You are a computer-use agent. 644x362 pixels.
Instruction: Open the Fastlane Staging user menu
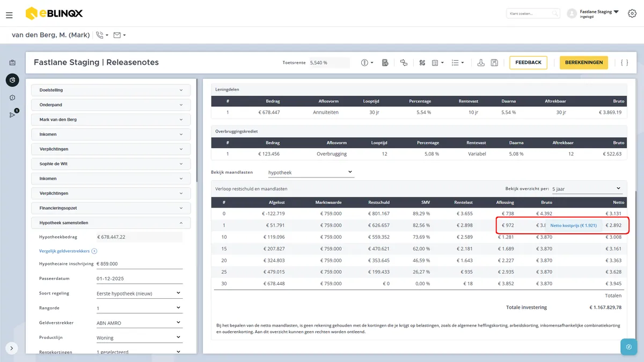pos(593,13)
